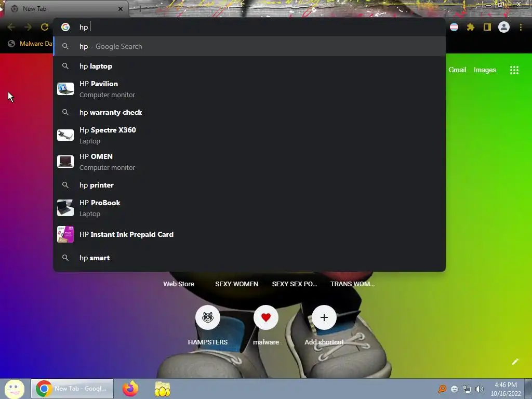Click the network tray icon
This screenshot has height=399, width=532.
[467, 389]
